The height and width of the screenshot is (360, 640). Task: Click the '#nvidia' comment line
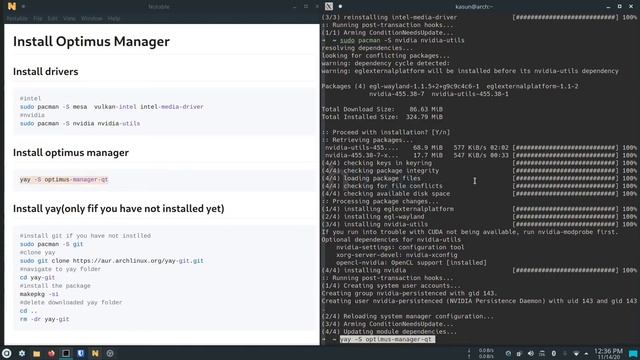click(x=32, y=115)
